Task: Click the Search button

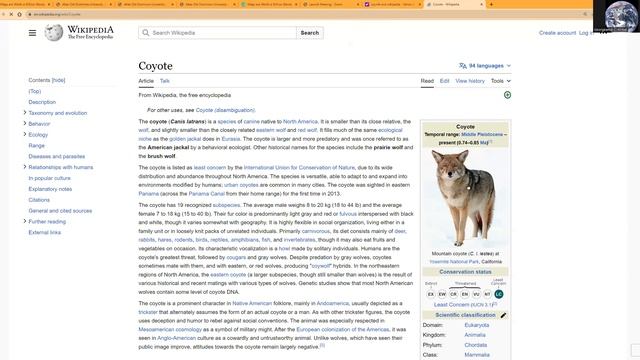Action: point(310,33)
